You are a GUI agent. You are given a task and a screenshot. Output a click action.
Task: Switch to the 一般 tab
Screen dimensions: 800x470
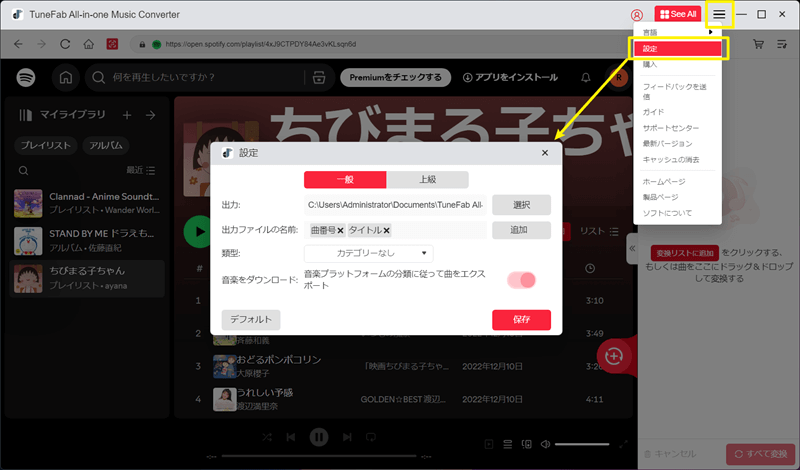pyautogui.click(x=345, y=180)
